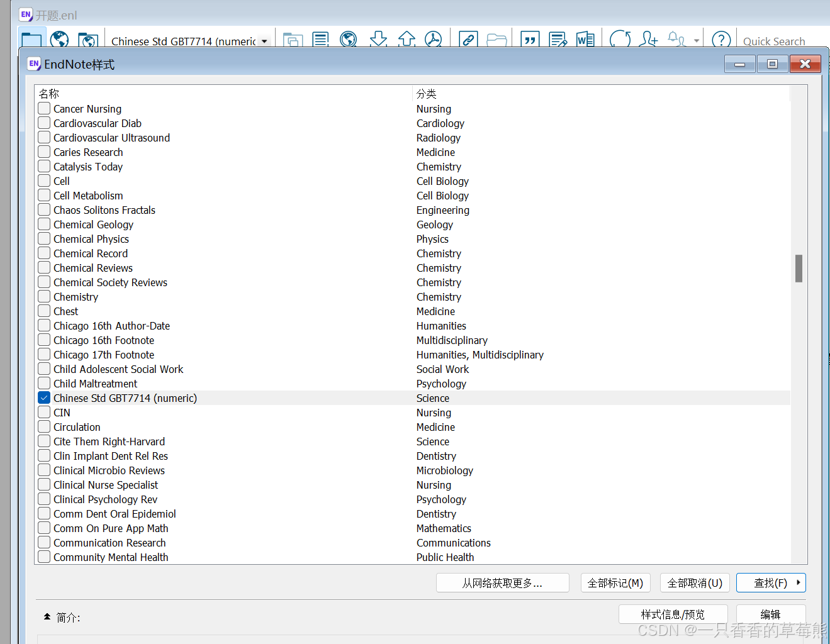Click Humanities, Multidisciplinary category cell
The image size is (830, 644).
tap(480, 355)
